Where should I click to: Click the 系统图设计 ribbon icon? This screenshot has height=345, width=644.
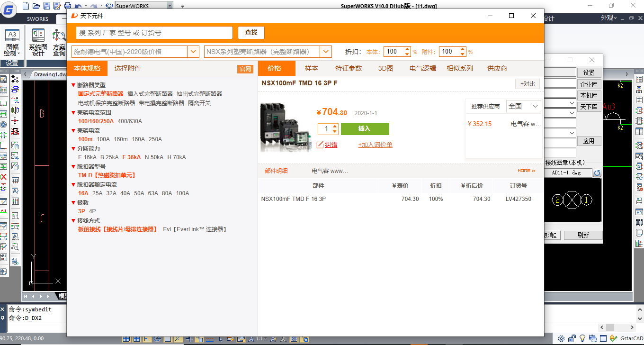(38, 35)
